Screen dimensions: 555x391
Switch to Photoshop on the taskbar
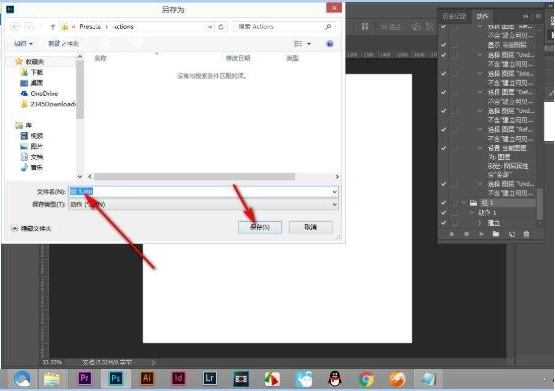coord(115,379)
